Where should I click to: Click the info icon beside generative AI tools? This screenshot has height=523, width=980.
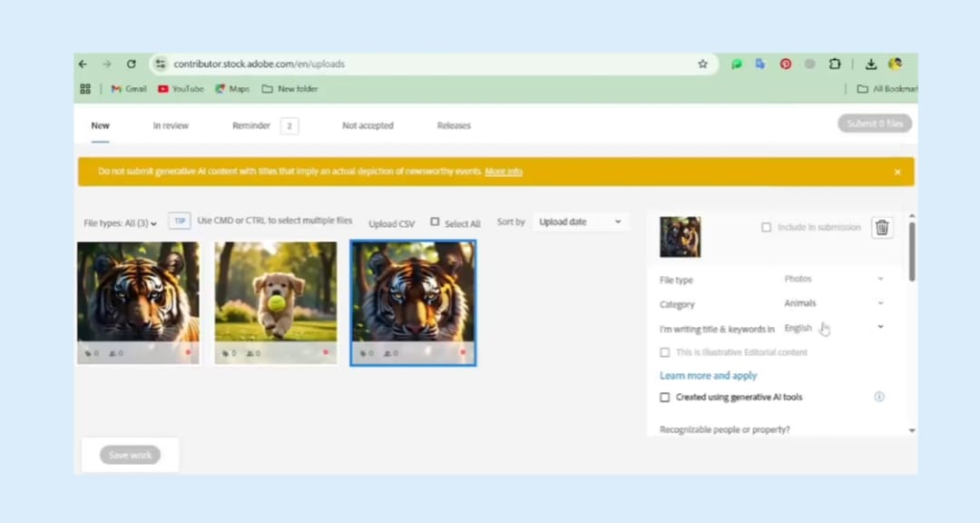[x=878, y=397]
